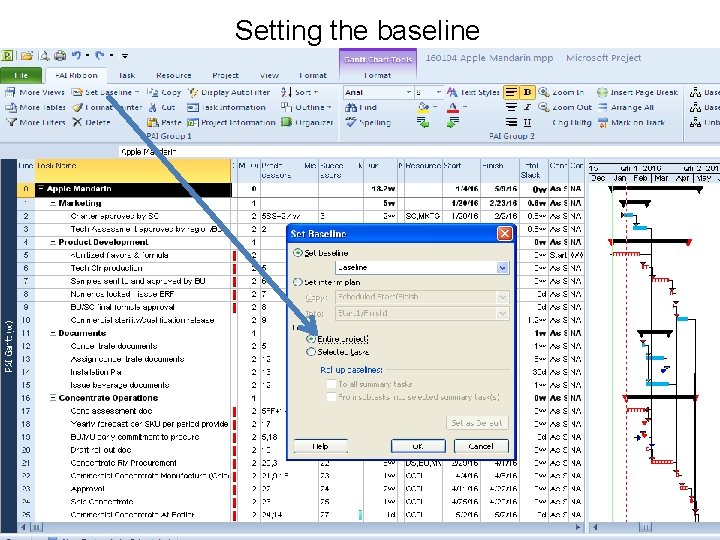Toggle Underline formatting button

click(x=527, y=123)
